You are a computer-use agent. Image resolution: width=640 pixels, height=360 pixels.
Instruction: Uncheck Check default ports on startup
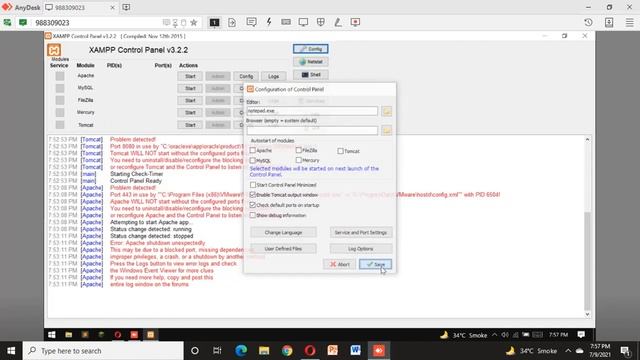253,205
